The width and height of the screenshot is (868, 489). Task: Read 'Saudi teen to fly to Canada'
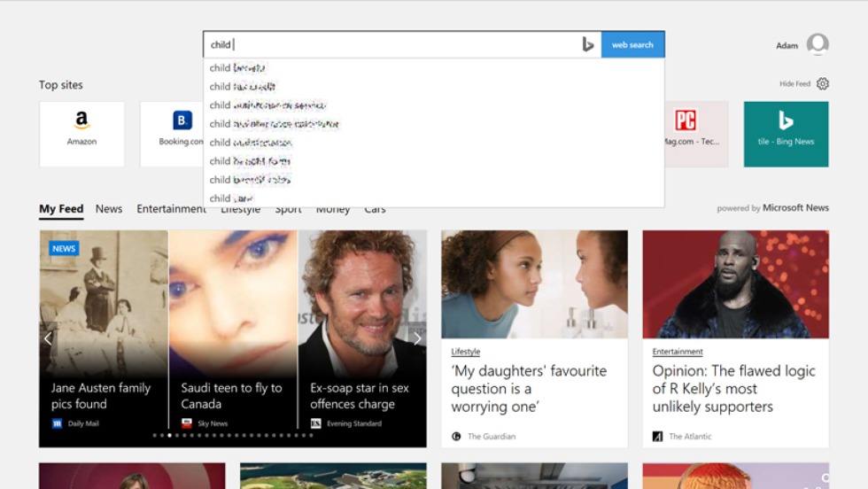(232, 396)
